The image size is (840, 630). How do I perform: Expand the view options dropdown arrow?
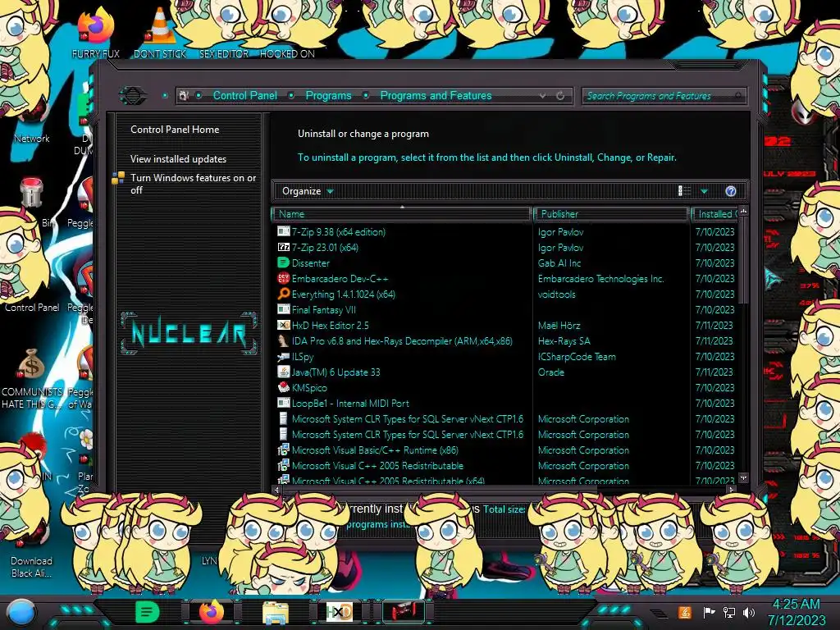click(x=704, y=191)
